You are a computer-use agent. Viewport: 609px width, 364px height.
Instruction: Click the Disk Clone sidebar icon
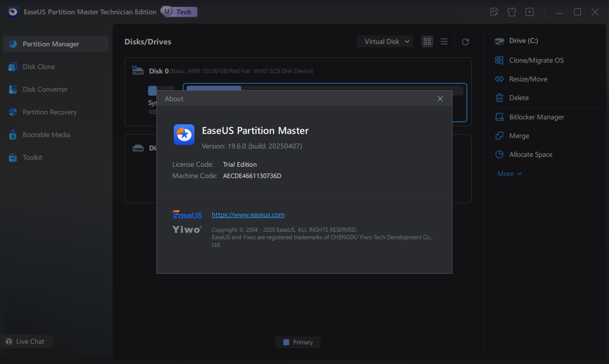tap(13, 67)
